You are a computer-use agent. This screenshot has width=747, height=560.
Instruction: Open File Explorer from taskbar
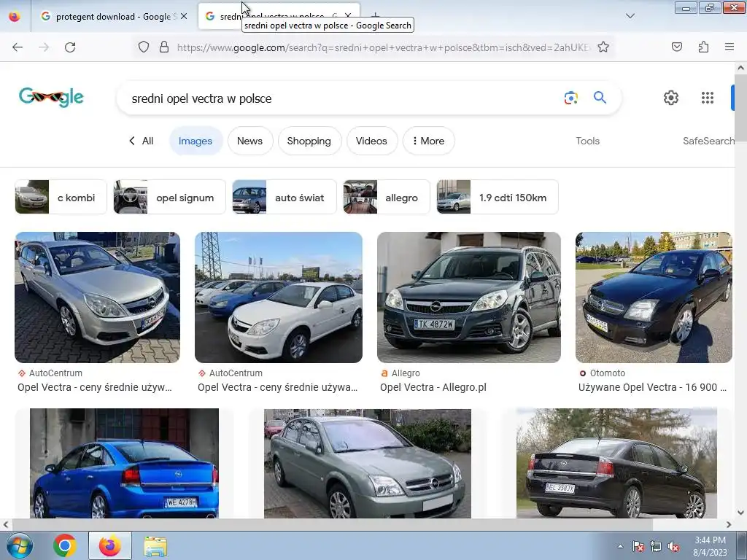point(155,545)
